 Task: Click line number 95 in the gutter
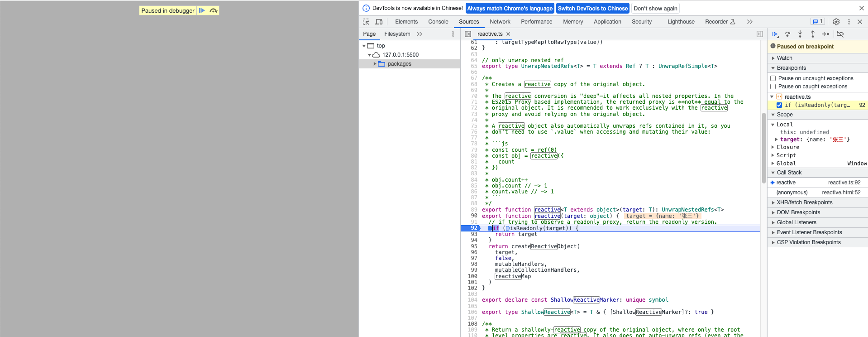click(x=474, y=246)
